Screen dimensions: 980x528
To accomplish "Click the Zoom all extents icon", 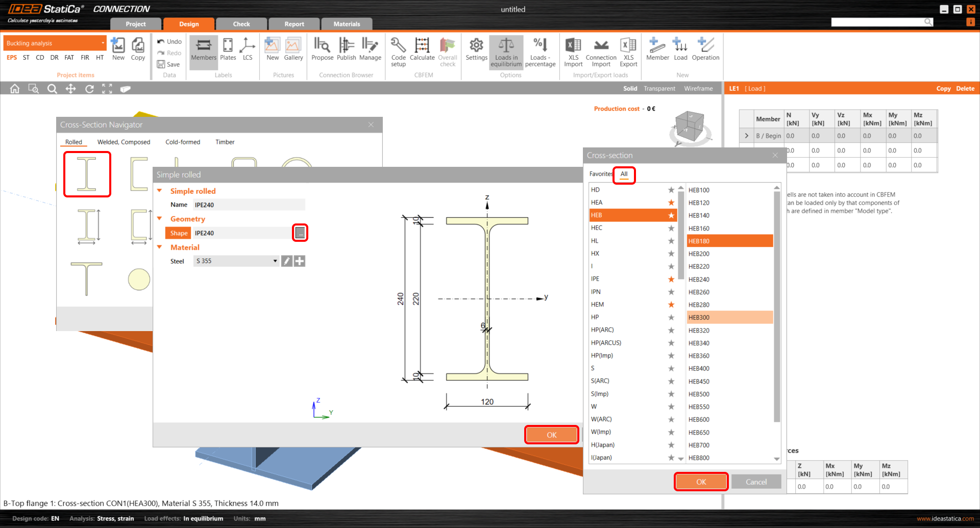I will coord(107,89).
